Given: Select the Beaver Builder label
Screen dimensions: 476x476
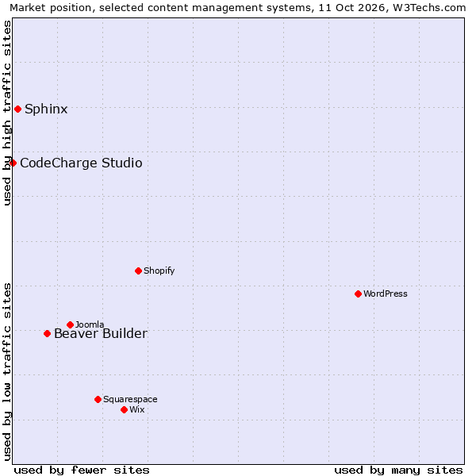Looking at the screenshot, I should click(x=101, y=334).
